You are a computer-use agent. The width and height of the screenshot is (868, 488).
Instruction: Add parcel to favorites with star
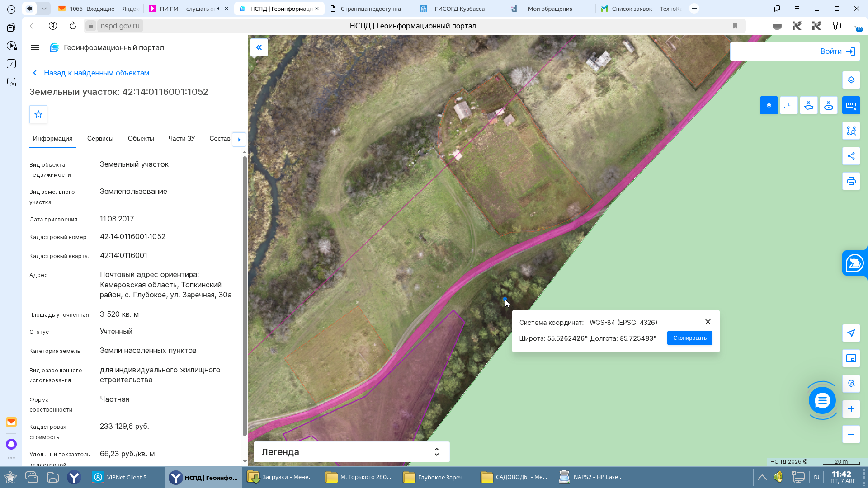point(38,114)
